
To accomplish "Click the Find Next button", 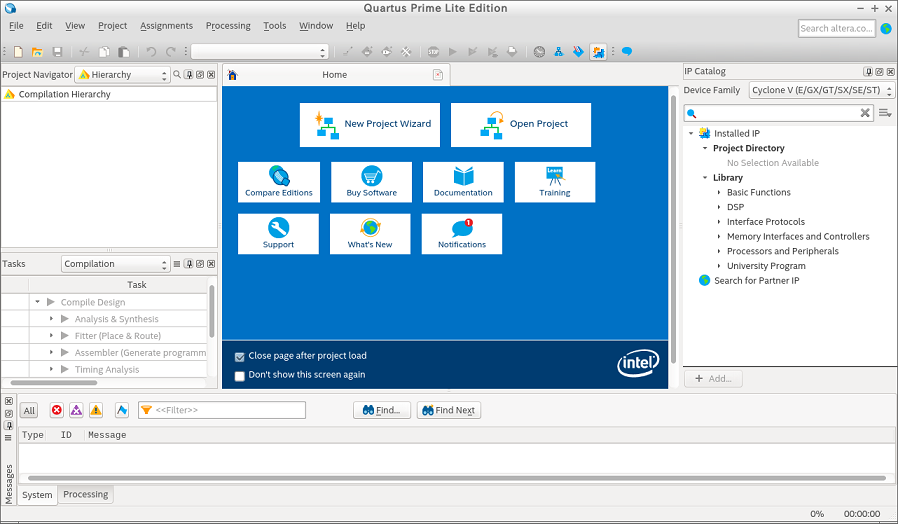I will 449,410.
